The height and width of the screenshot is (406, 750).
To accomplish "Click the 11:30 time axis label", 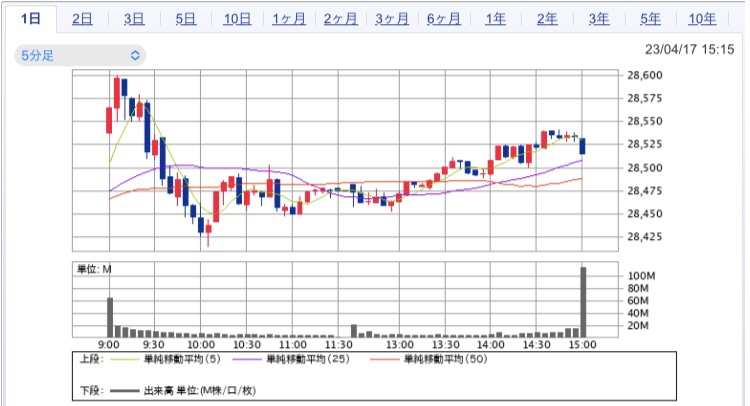I will pyautogui.click(x=339, y=345).
